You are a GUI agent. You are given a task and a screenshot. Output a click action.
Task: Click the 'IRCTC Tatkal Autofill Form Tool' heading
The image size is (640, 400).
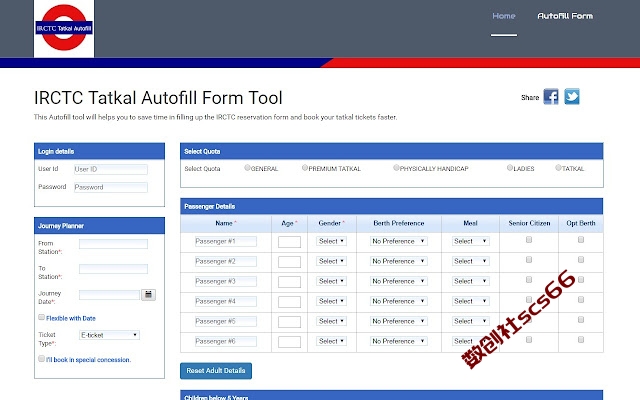click(158, 98)
